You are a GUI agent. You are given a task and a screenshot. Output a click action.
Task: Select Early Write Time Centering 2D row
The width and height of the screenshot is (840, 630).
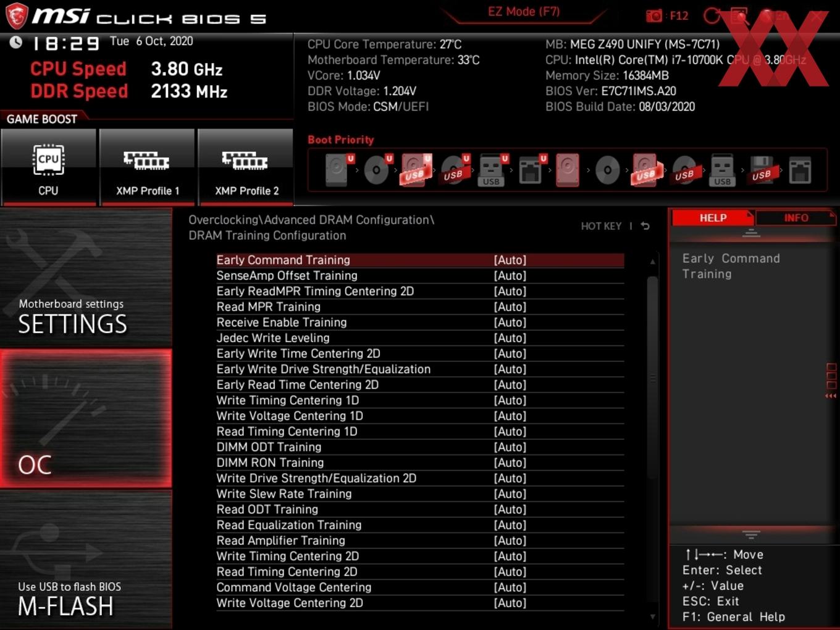tap(420, 354)
